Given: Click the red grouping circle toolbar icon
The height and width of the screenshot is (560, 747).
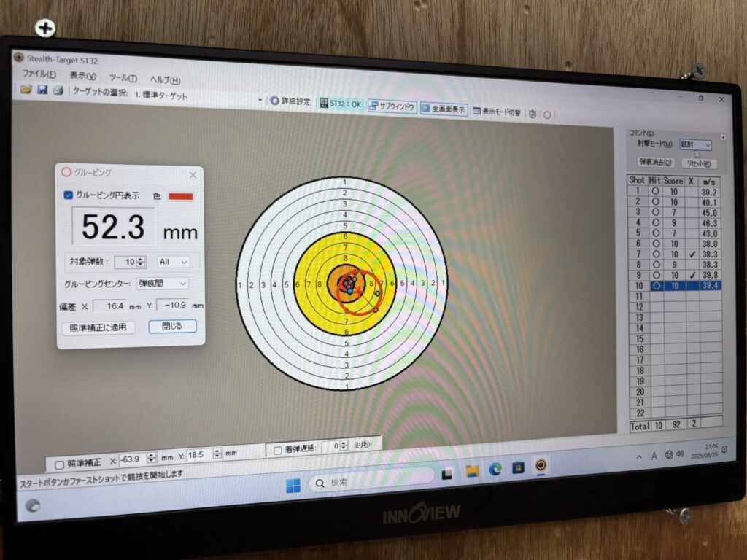Looking at the screenshot, I should (x=548, y=115).
